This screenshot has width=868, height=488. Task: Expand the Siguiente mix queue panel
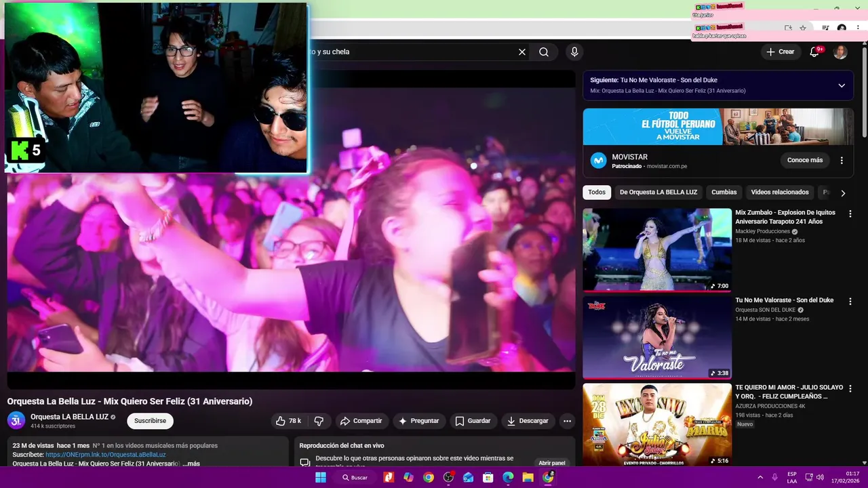[x=842, y=85]
